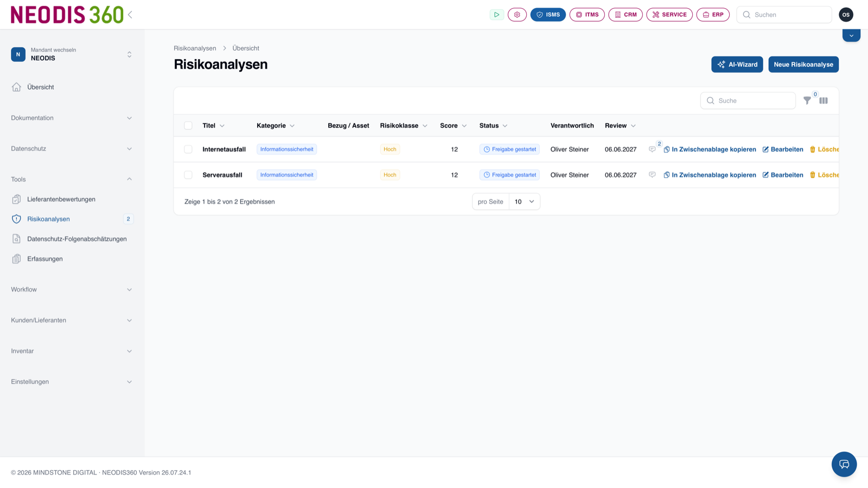Click the Neue Risikoanalyse button
Screen dimensions: 868x488
(803, 65)
